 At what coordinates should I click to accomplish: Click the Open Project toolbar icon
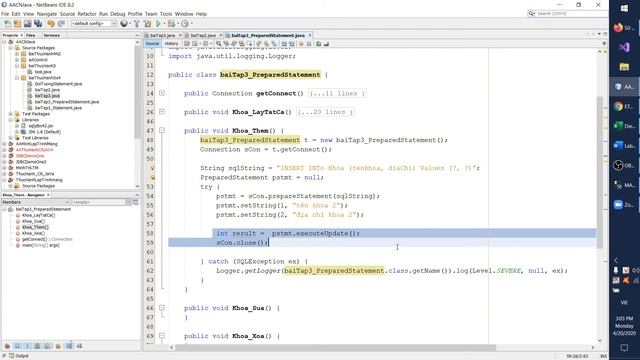pos(27,24)
